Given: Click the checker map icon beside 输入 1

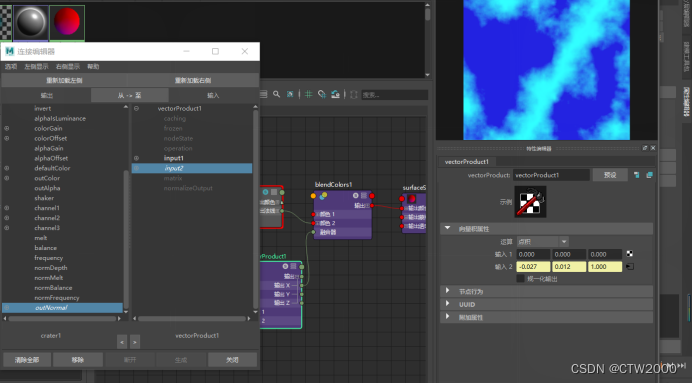Looking at the screenshot, I should tap(629, 254).
